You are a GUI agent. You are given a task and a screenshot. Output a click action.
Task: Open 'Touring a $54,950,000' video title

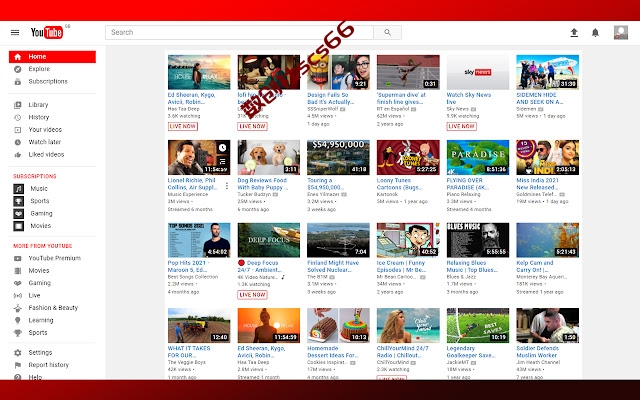coord(325,184)
